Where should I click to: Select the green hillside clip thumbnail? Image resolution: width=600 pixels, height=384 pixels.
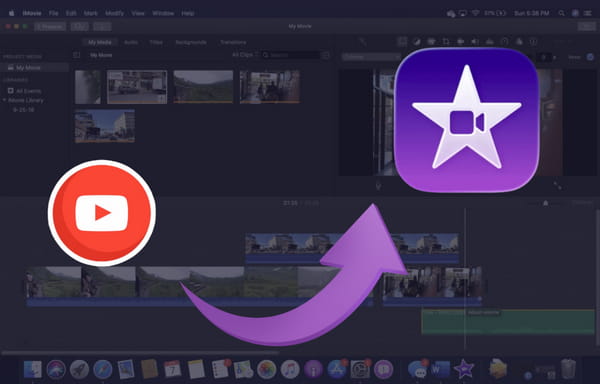203,86
